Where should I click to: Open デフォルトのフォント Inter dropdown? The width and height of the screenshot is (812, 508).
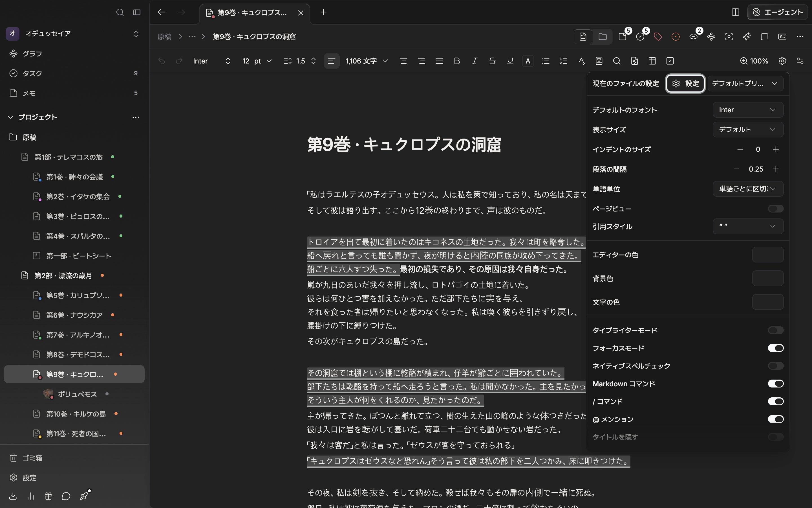(748, 110)
